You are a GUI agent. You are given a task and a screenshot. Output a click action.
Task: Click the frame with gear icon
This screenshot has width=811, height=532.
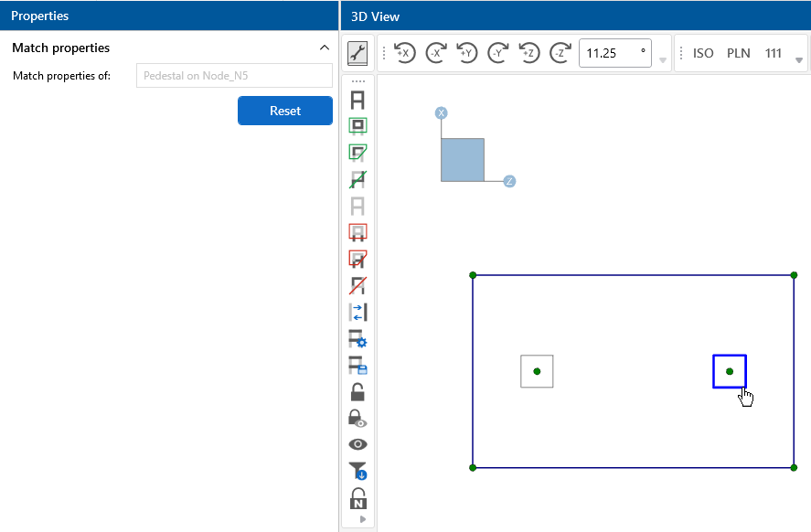click(357, 339)
